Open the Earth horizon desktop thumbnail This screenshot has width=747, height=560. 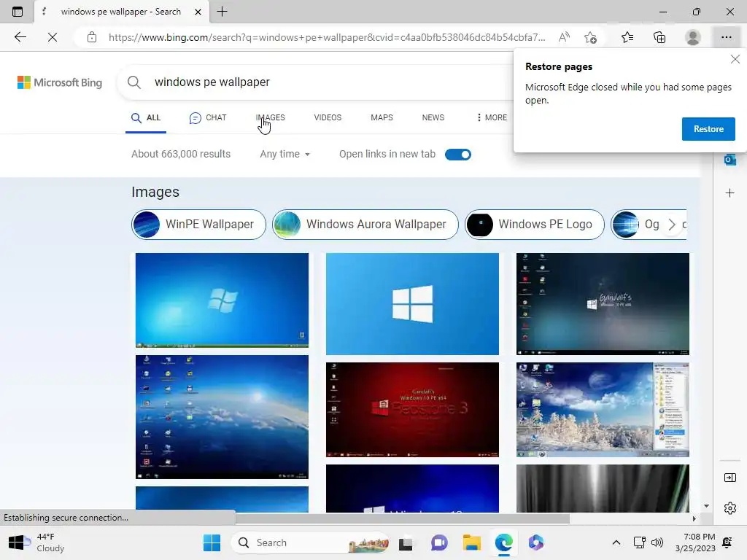[222, 416]
